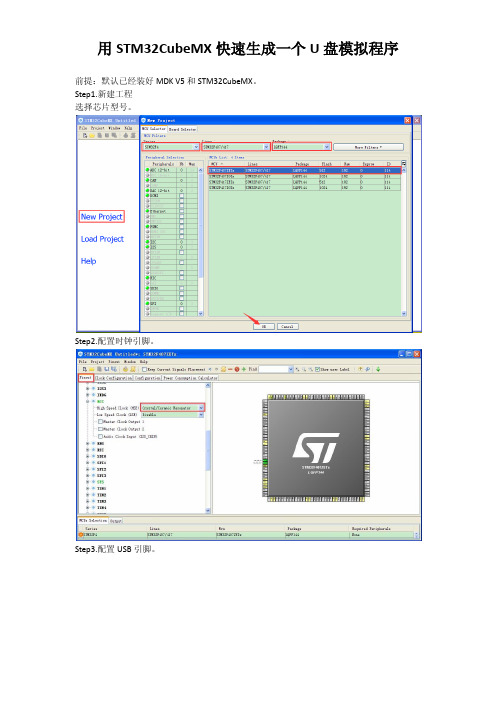Tick the Ethernet peripheral checkbox
Image resolution: width=496 pixels, height=702 pixels.
[x=182, y=211]
